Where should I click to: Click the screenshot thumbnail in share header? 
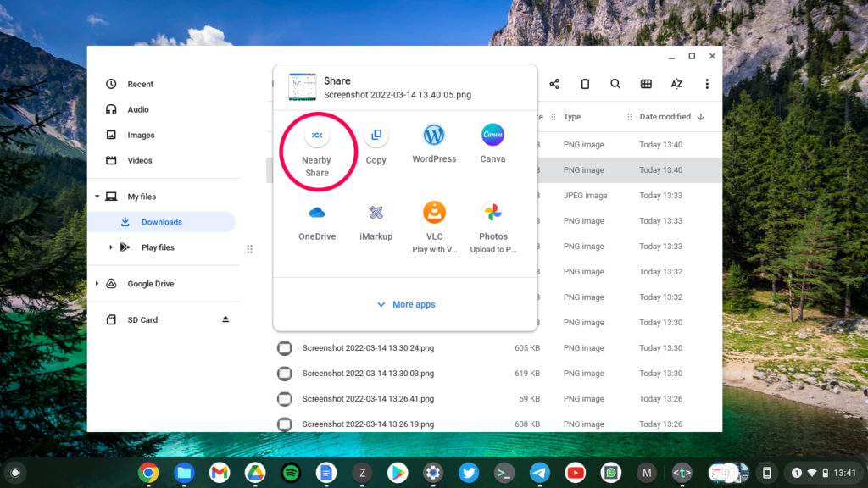click(303, 87)
